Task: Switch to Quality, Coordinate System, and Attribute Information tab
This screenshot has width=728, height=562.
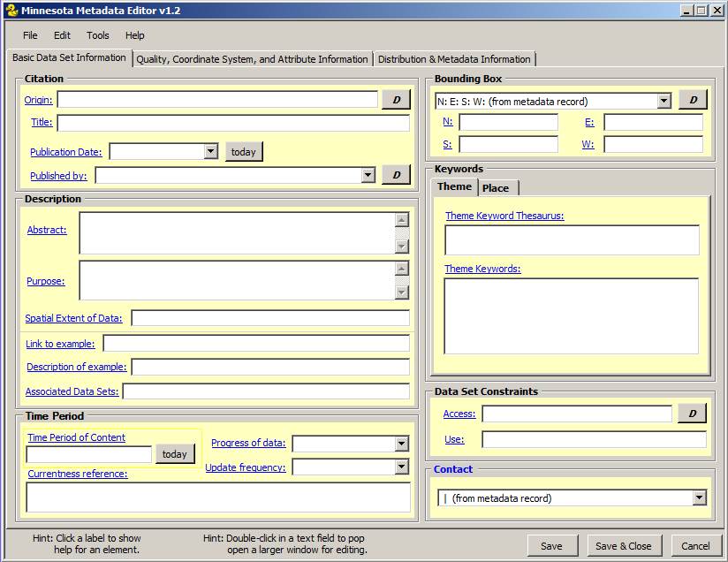Action: click(x=252, y=59)
